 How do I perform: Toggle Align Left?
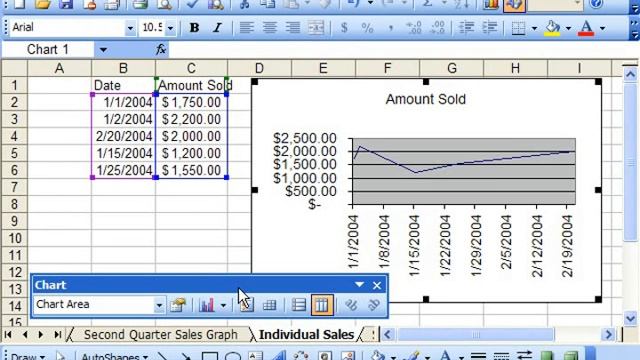point(246,28)
